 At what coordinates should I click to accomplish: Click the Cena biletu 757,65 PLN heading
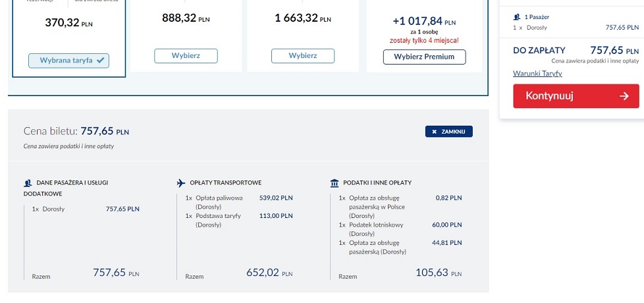[76, 131]
